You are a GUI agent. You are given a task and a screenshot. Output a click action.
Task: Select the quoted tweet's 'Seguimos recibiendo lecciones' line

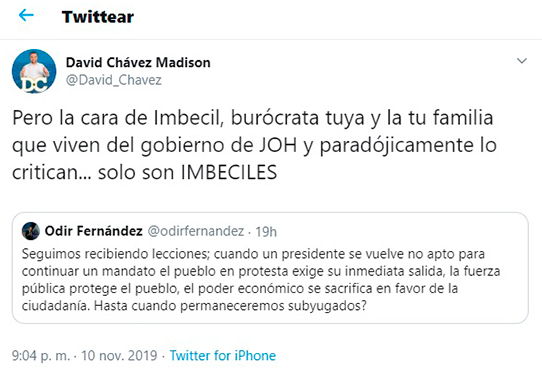point(115,254)
